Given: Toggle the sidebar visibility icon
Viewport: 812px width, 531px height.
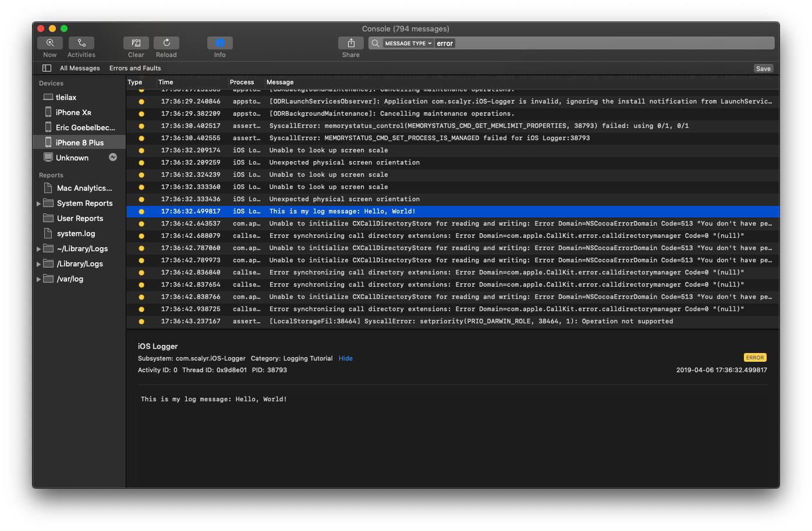Looking at the screenshot, I should coord(47,68).
